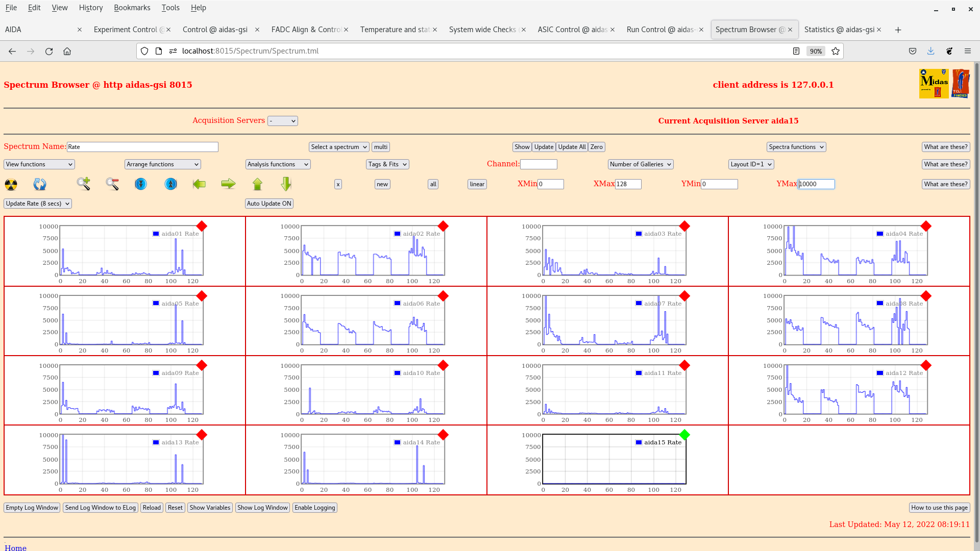
Task: Click the zoom in magnifier icon
Action: 84,184
